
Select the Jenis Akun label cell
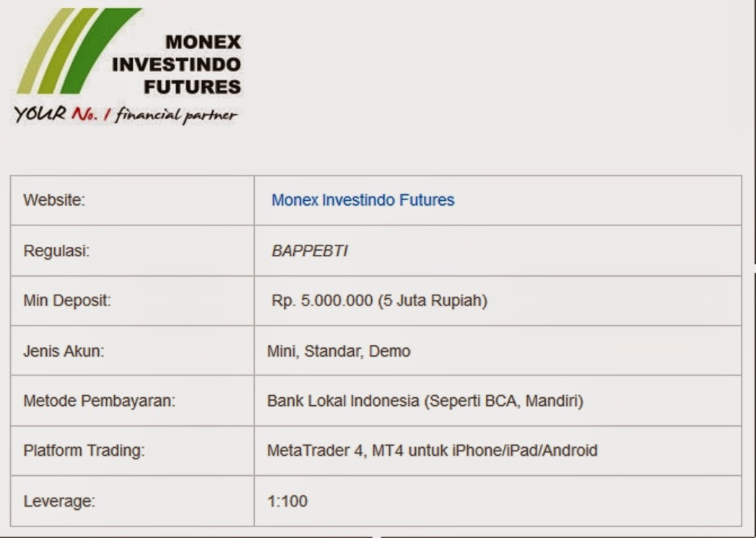click(132, 351)
